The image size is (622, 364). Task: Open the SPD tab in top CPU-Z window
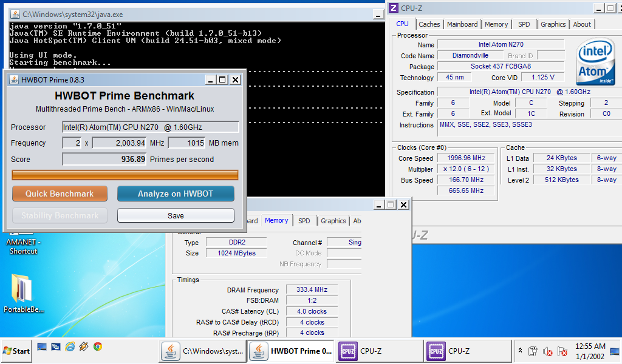coord(524,24)
